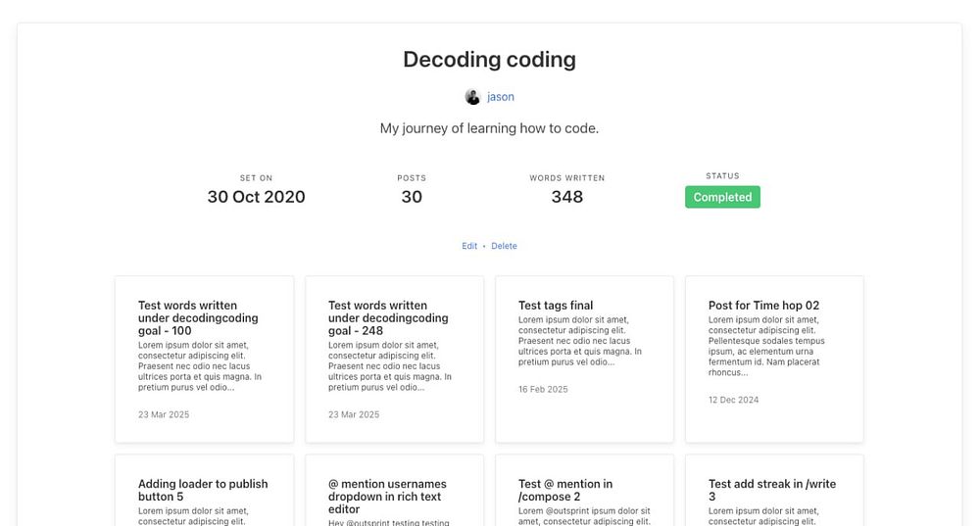The image size is (980, 526).
Task: Open "Test add streak in /write 3" post
Action: (772, 490)
